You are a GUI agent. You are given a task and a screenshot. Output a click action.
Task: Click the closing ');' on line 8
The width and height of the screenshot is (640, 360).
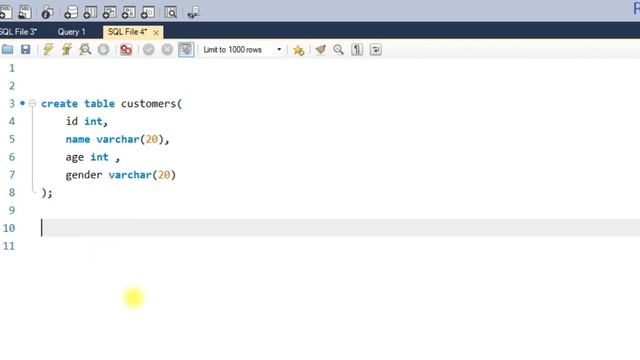(x=47, y=193)
